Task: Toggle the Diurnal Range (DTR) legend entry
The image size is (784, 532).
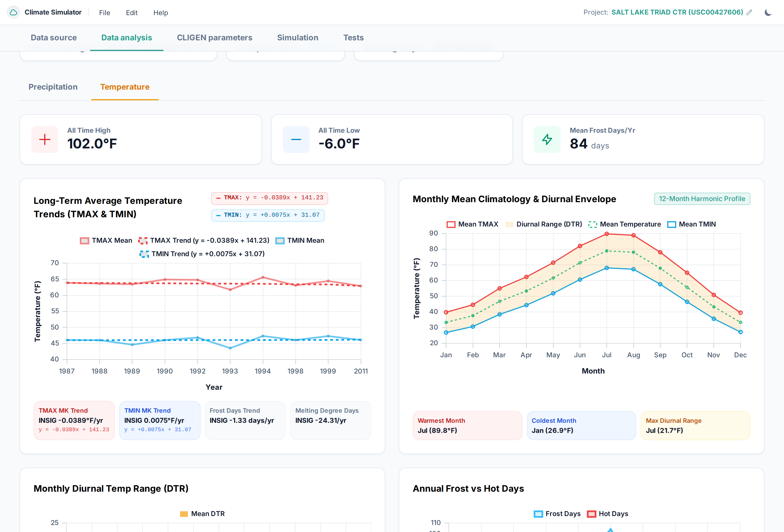Action: [x=543, y=224]
